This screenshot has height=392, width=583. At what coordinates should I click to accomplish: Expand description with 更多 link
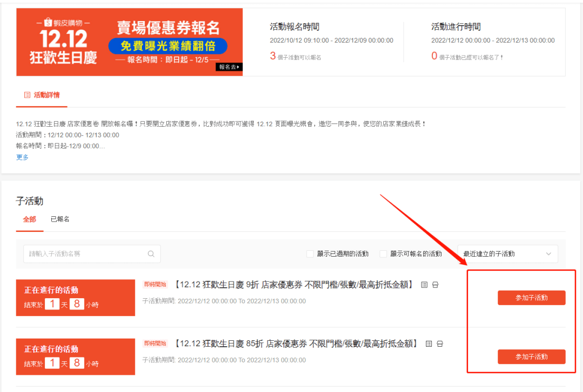[x=22, y=157]
